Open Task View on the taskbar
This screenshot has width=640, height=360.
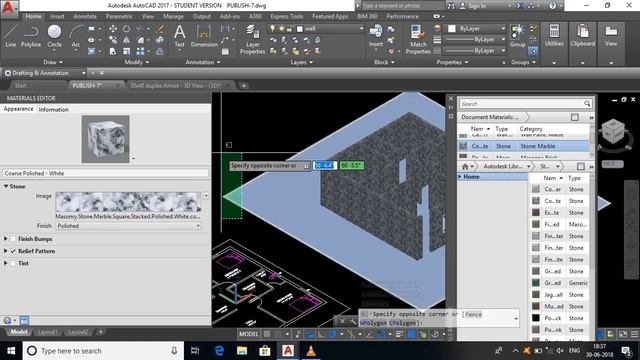[195, 351]
